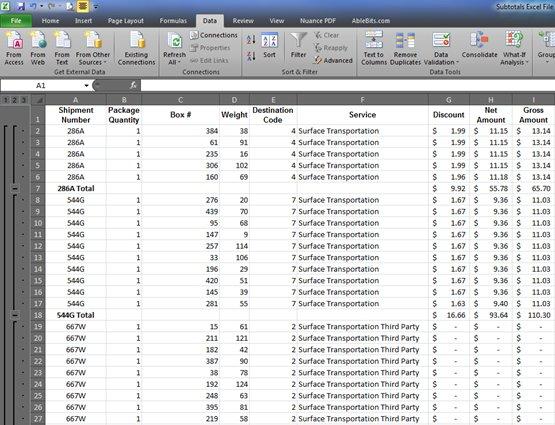Open What-If Analysis menu

(514, 48)
